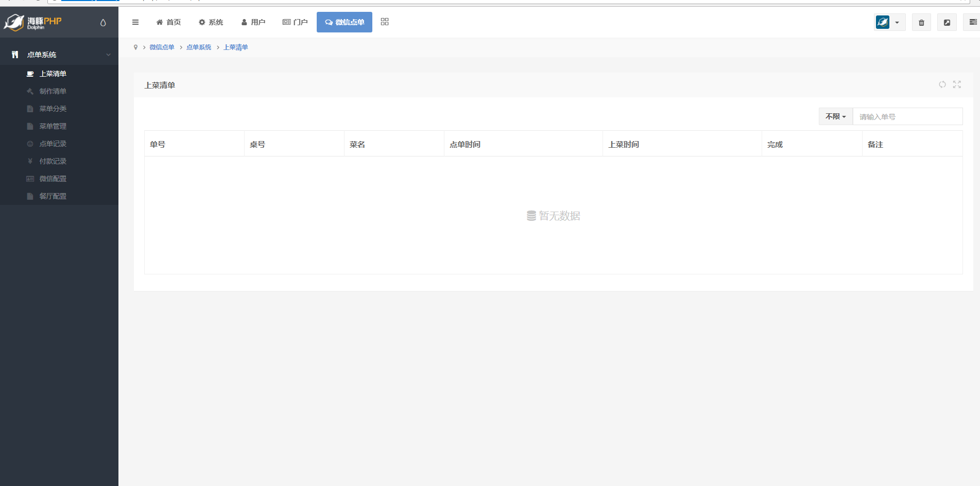This screenshot has width=980, height=486.
Task: Click the breadcrumb location pin icon
Action: (135, 47)
